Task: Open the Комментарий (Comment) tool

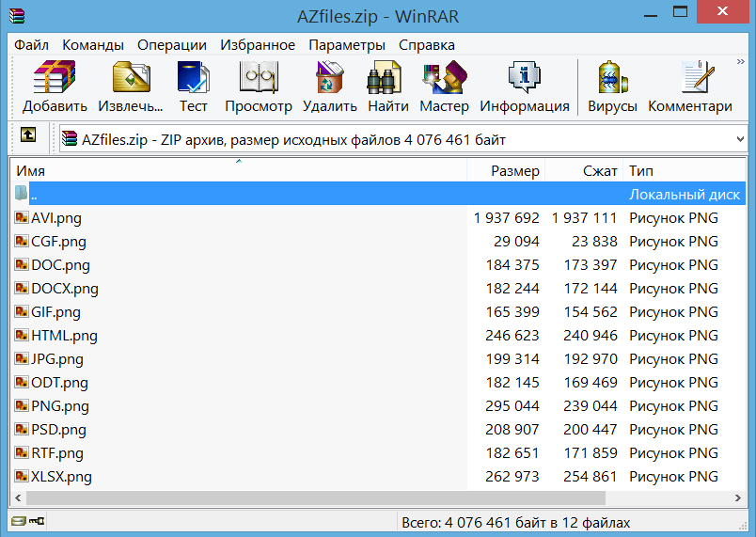Action: pyautogui.click(x=698, y=77)
